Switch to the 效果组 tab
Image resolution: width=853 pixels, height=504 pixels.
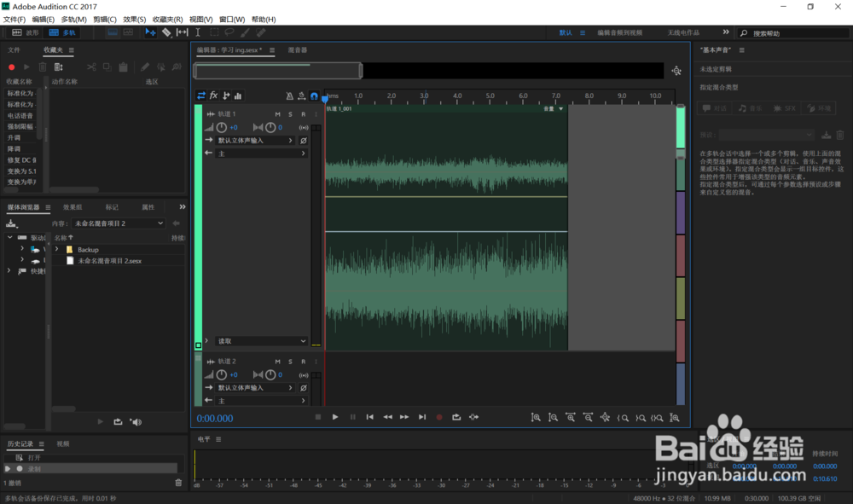coord(73,207)
